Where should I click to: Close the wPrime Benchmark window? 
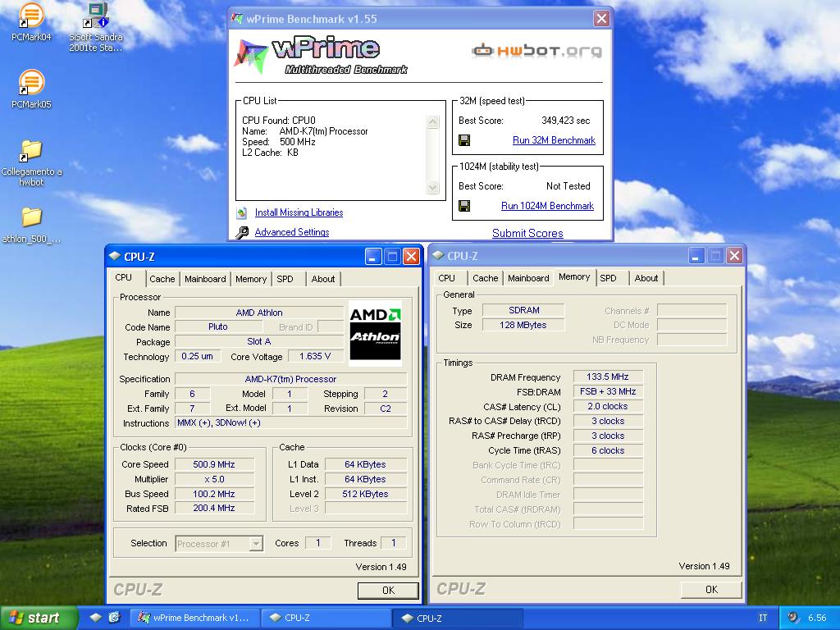pyautogui.click(x=601, y=19)
